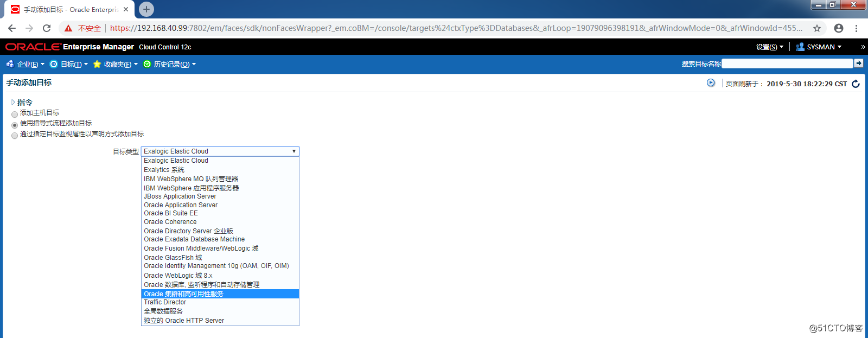Choose Traffic Director option

[220, 302]
